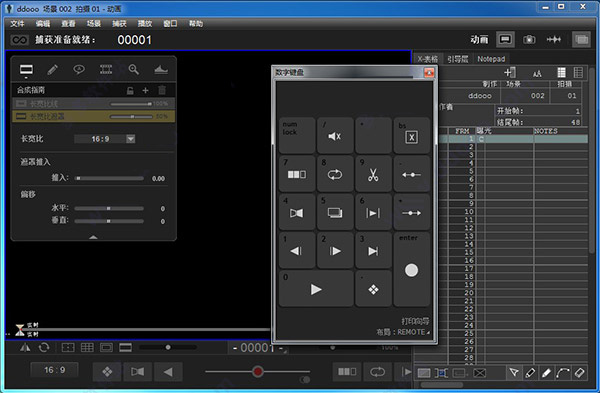
Task: Select the outlined grid X-sheet view icon
Action: [578, 72]
